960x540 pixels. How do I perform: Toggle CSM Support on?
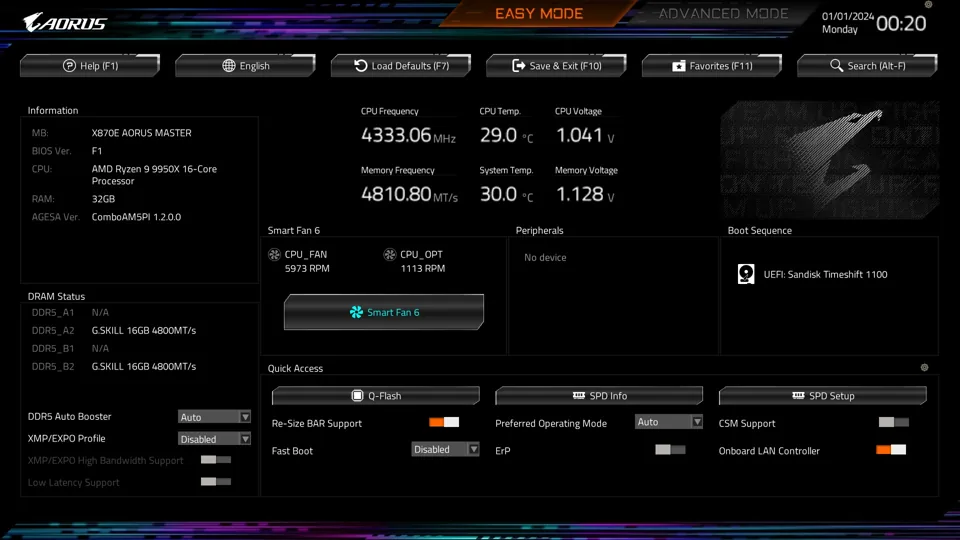(x=894, y=422)
